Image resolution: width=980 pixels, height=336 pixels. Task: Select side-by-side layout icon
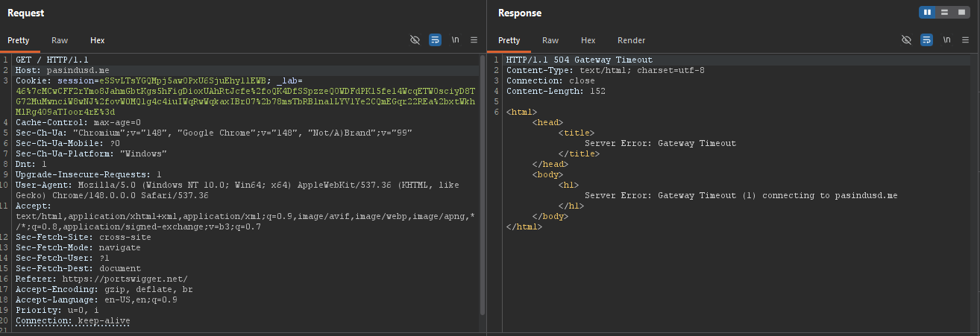click(x=928, y=12)
